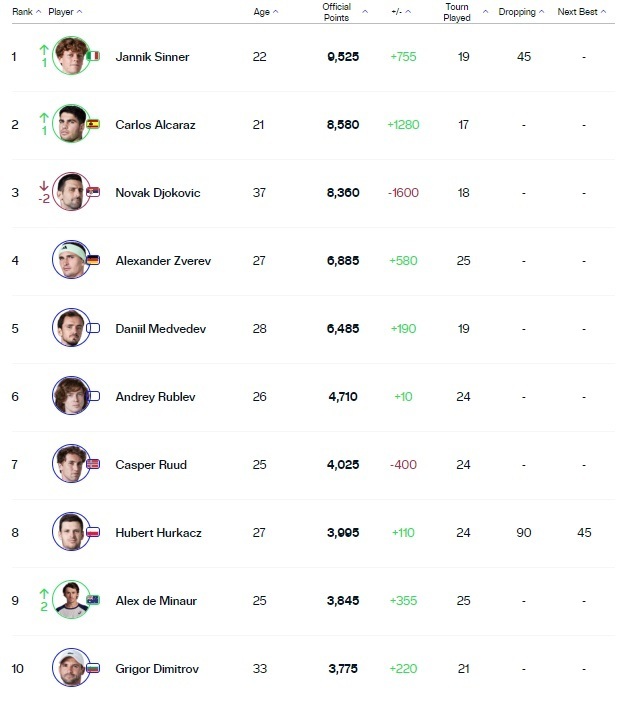Viewport: 629px width, 701px height.
Task: Click the Norwegian flag beside Casper Ruud
Action: click(94, 464)
